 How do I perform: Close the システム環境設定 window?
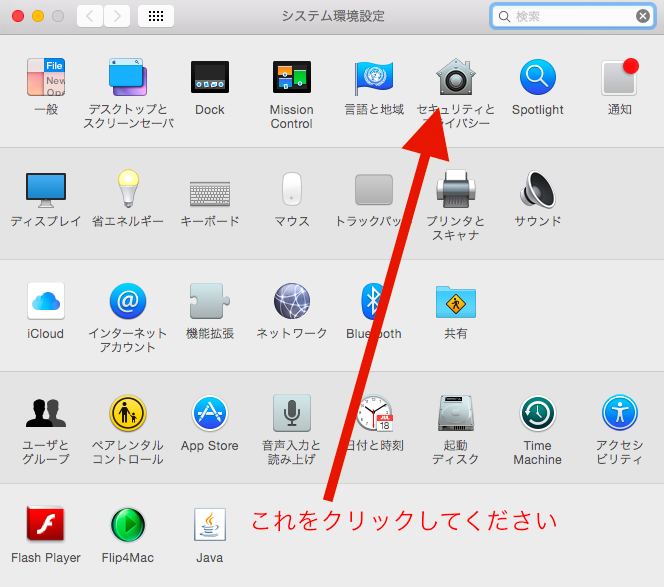click(x=18, y=16)
